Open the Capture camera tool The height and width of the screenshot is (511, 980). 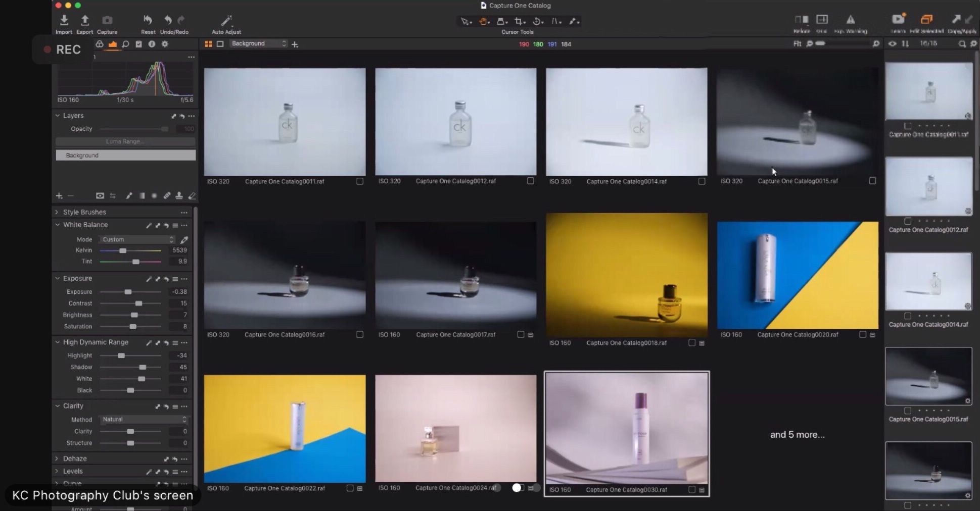click(107, 20)
